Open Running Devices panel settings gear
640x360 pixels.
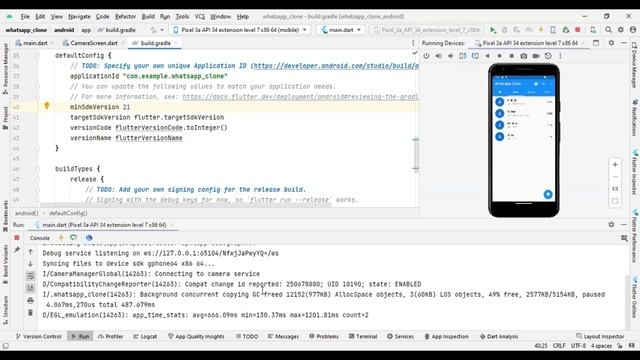(x=611, y=43)
